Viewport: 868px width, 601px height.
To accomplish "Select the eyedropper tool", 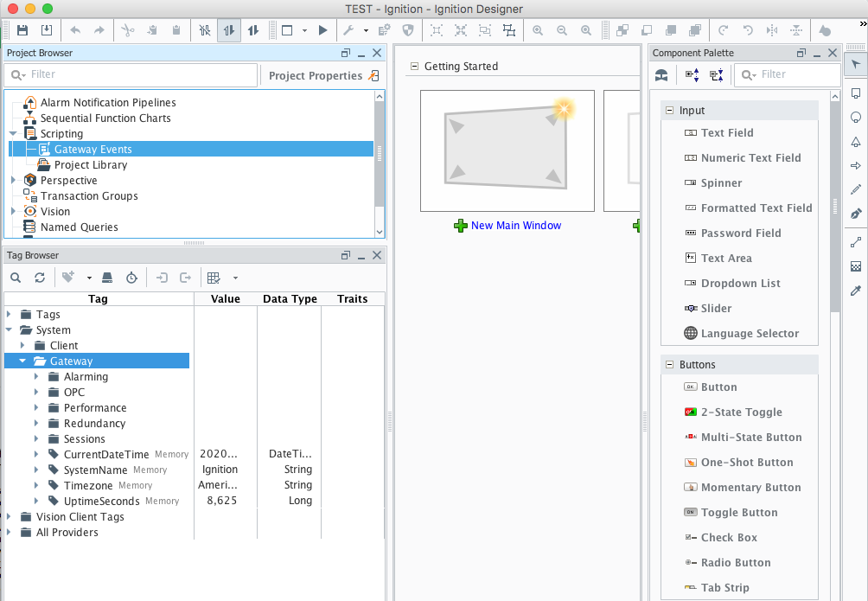I will point(856,291).
